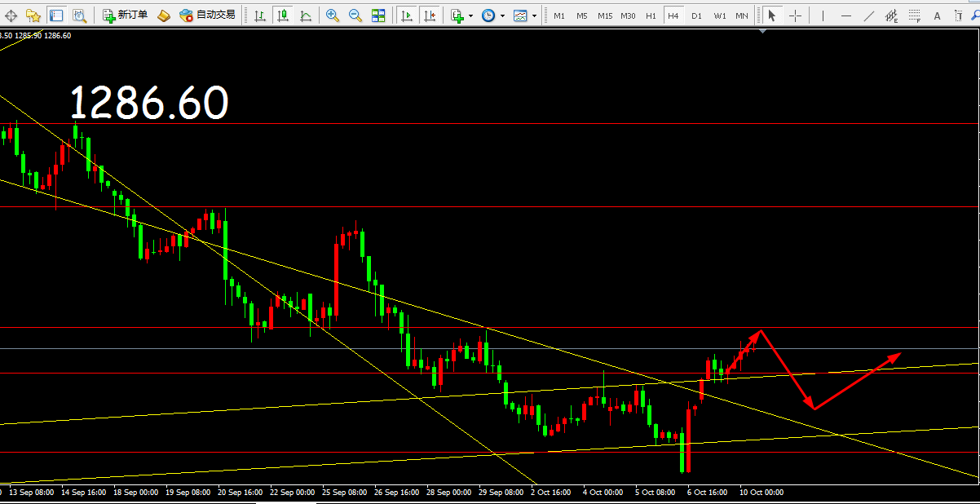This screenshot has width=980, height=504.
Task: Click the 29 Sep 08:00 time label
Action: 501,493
